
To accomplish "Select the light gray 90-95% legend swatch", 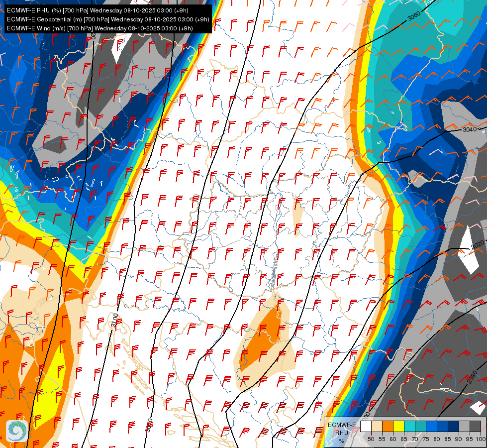I will (464, 426).
